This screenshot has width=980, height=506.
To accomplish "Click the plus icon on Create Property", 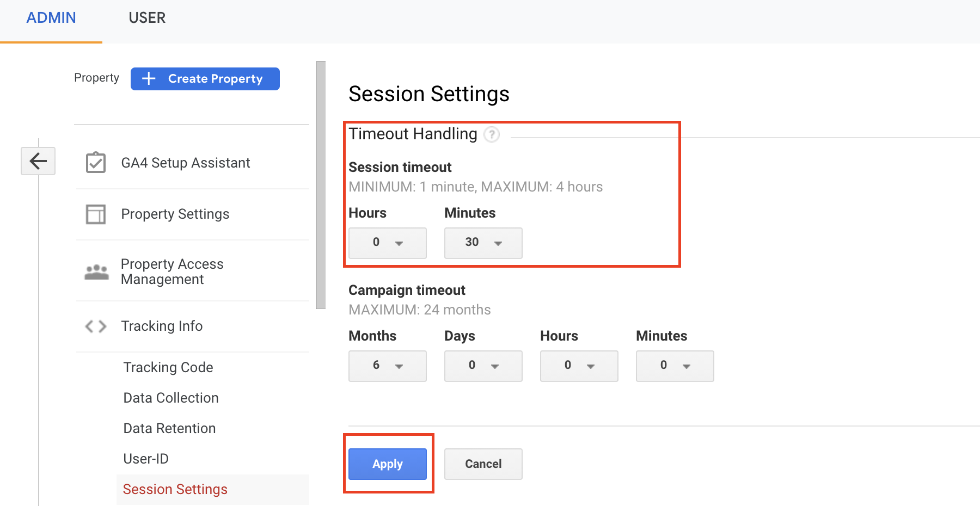I will coord(148,78).
